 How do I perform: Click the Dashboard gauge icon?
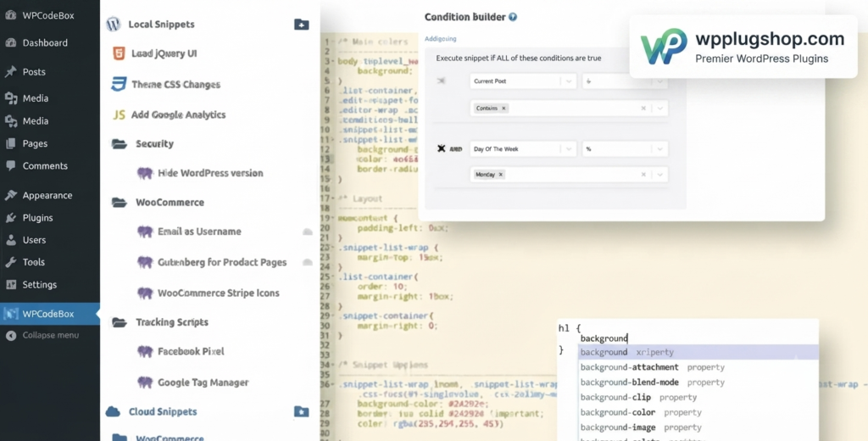tap(10, 42)
